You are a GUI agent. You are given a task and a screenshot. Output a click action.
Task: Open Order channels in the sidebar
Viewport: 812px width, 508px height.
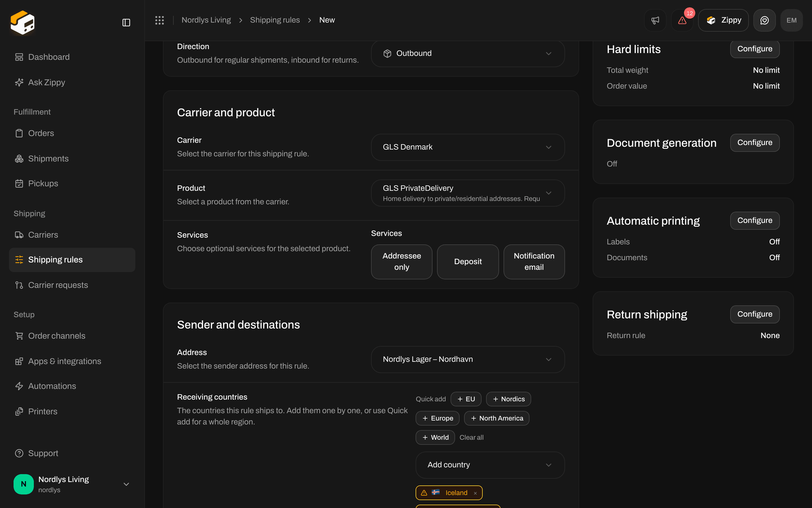point(72,336)
